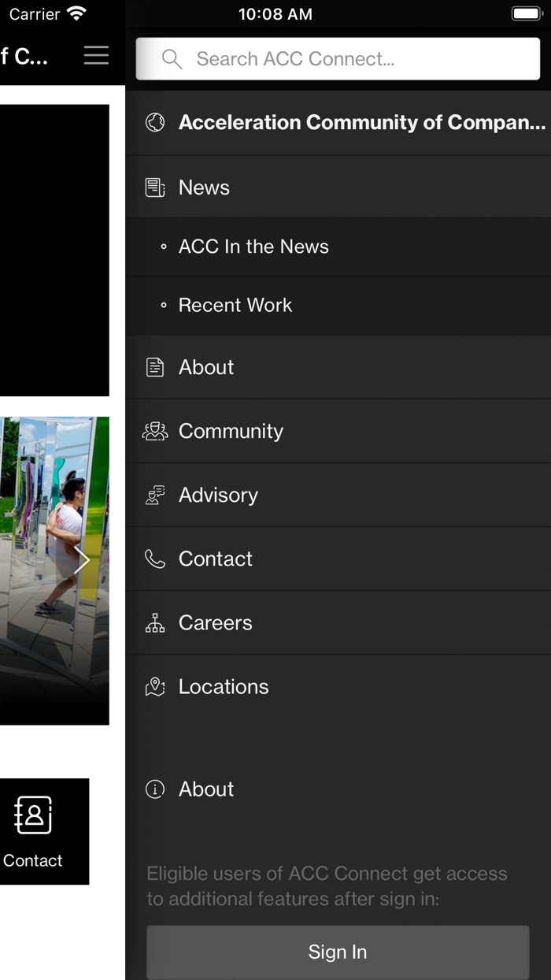Tap the About document icon
551x980 pixels.
(154, 367)
